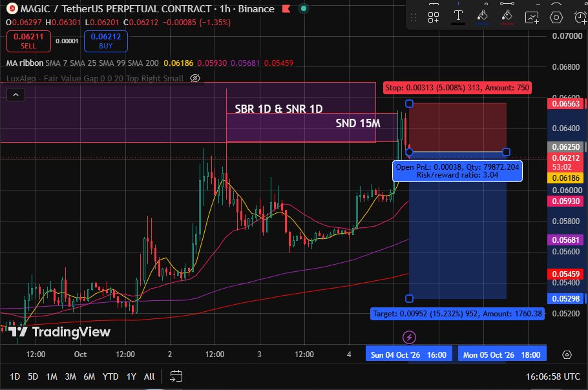588x390 pixels.
Task: Open the blue paint bucket fill color
Action: (482, 17)
